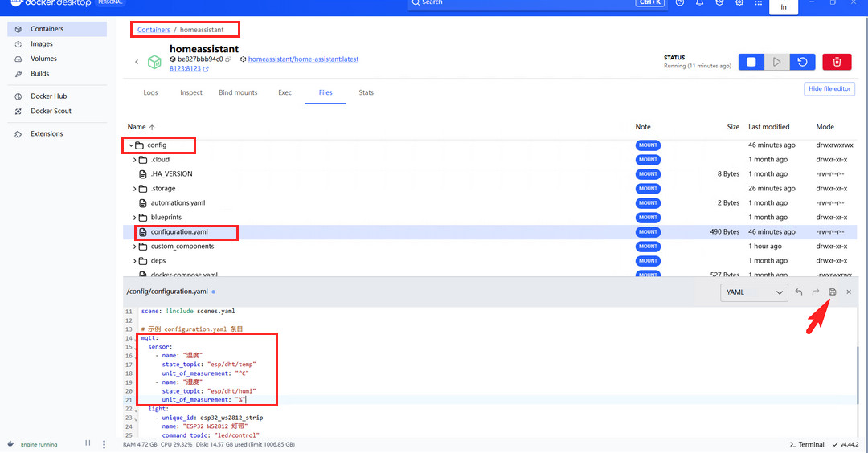Open the notifications bell
Viewport: 868px width, 453px height.
(699, 3)
